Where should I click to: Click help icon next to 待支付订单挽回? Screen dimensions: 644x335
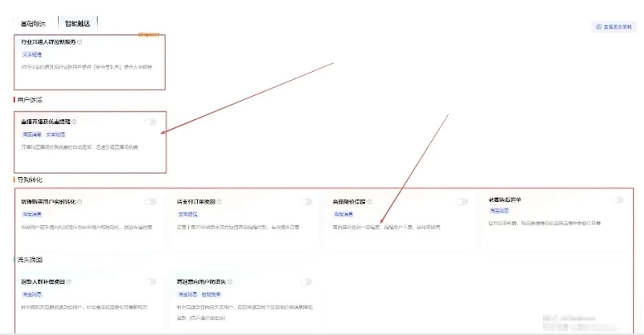click(x=219, y=202)
